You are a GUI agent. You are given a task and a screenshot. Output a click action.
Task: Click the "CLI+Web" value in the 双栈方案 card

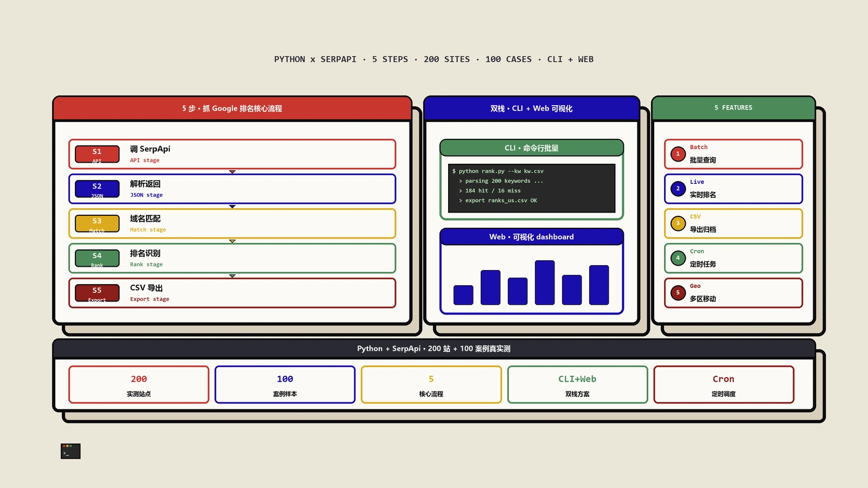click(577, 379)
